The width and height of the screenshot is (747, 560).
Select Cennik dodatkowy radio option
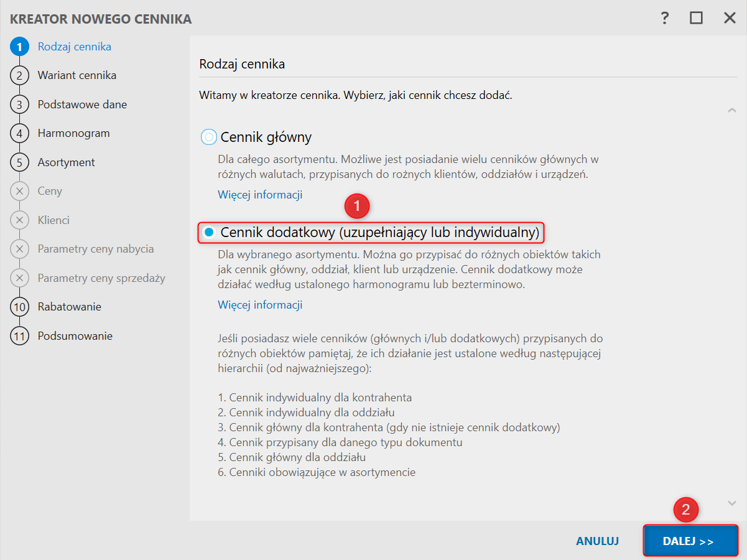[209, 233]
